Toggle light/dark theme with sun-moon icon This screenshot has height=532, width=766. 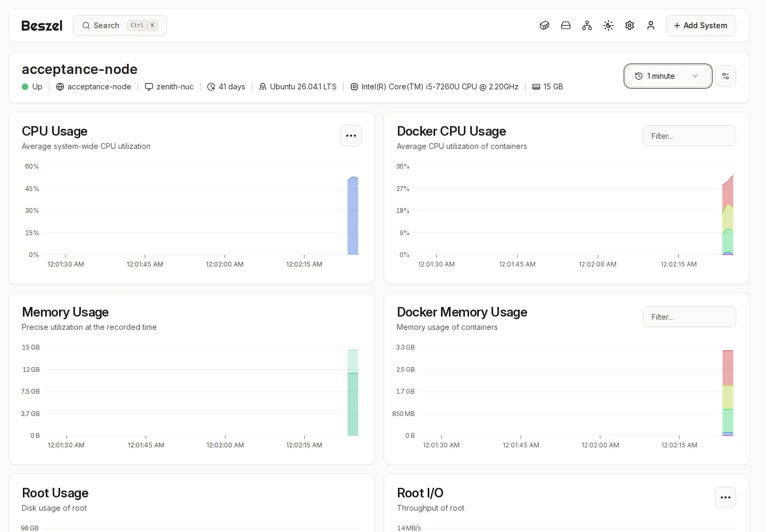point(608,26)
